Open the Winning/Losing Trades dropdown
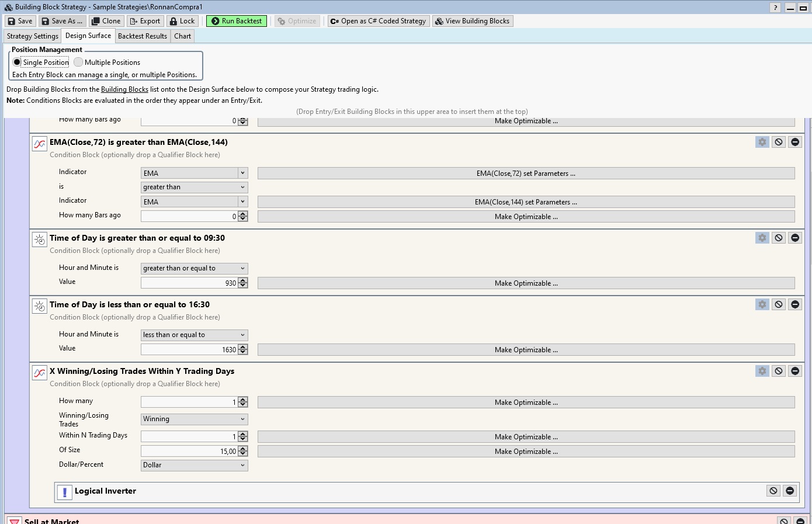 pyautogui.click(x=194, y=419)
